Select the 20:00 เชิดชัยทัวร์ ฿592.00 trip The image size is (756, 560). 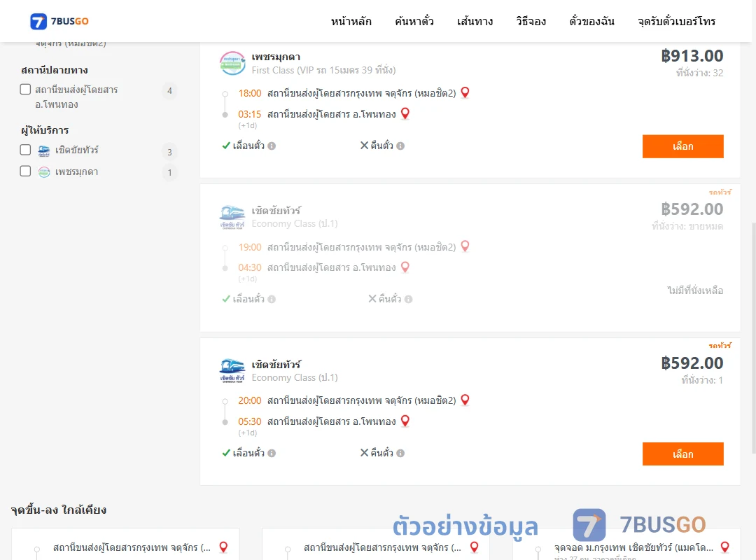[682, 454]
